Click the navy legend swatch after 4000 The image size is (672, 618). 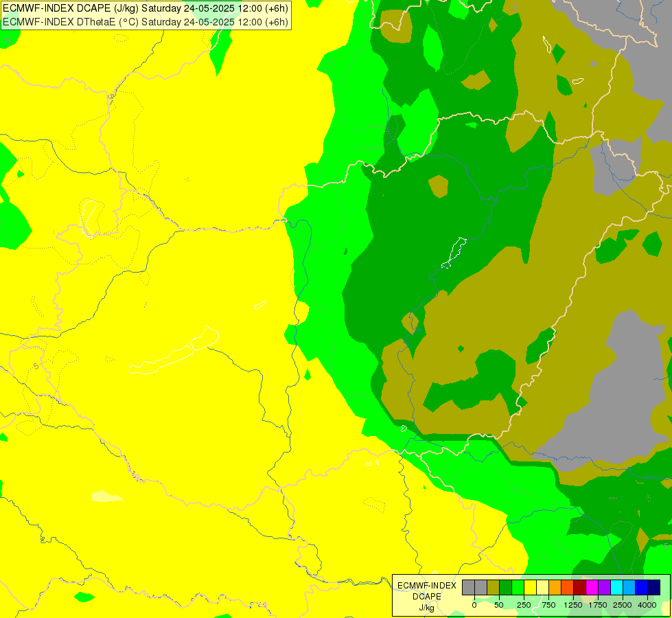click(x=653, y=588)
